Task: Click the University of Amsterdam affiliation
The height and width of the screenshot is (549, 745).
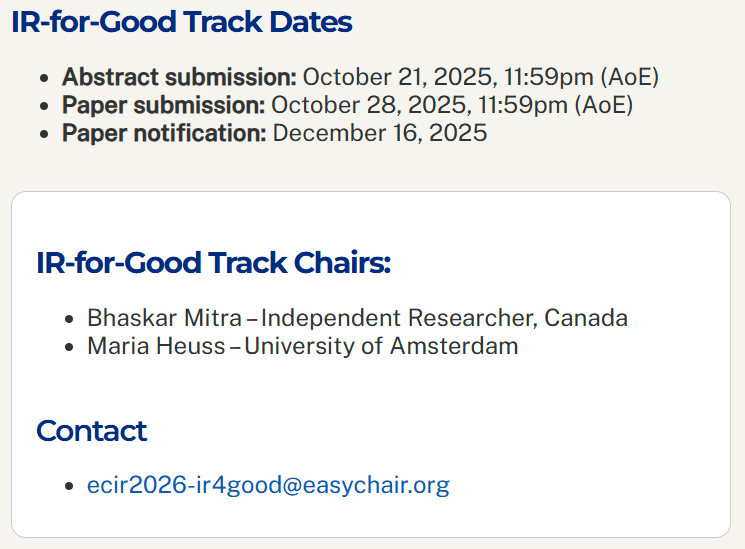Action: pos(381,347)
